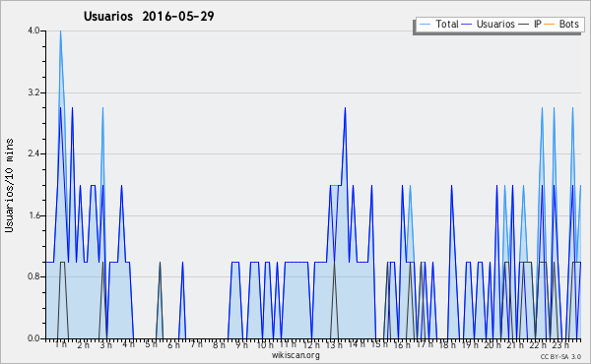This screenshot has width=591, height=364.
Task: Click the '6 h' x-axis label
Action: [x=173, y=344]
